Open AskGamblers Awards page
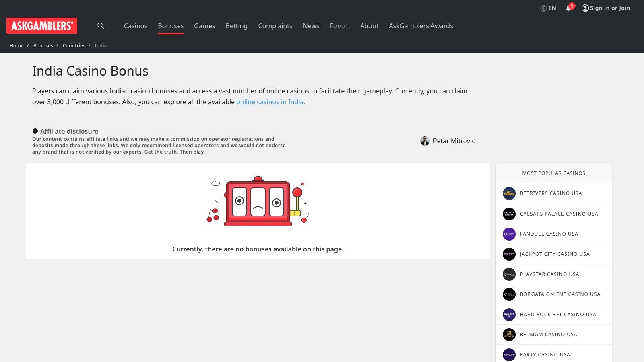 [x=421, y=26]
